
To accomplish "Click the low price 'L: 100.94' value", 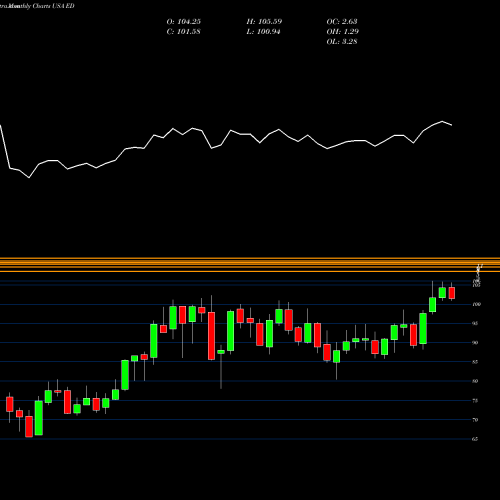I will click(264, 32).
